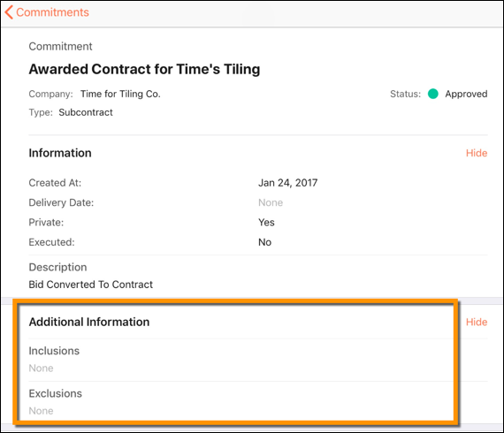Click the Inclusions label
The width and height of the screenshot is (504, 433).
coord(54,351)
